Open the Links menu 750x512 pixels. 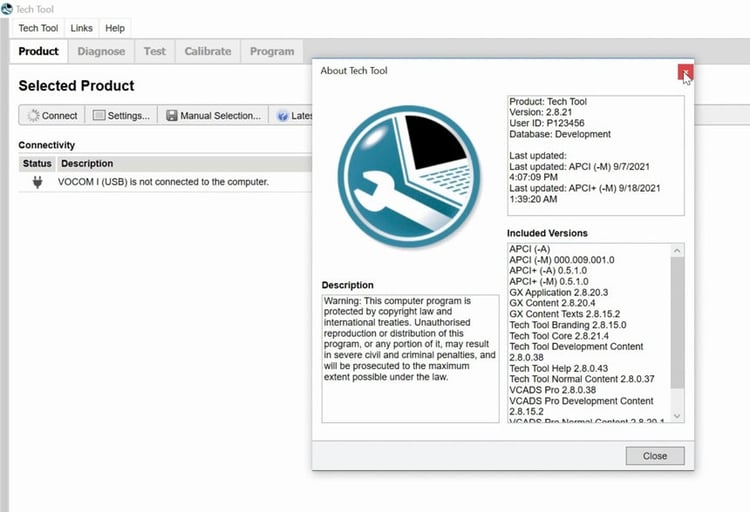tap(81, 28)
